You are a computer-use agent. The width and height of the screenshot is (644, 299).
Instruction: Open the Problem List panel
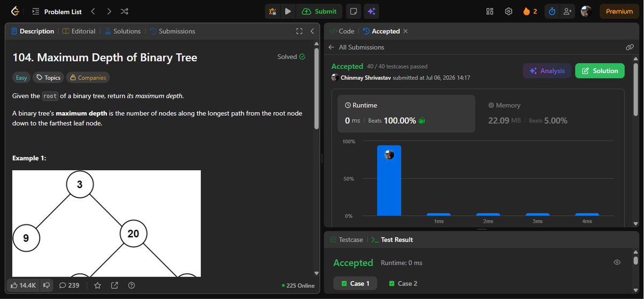56,11
